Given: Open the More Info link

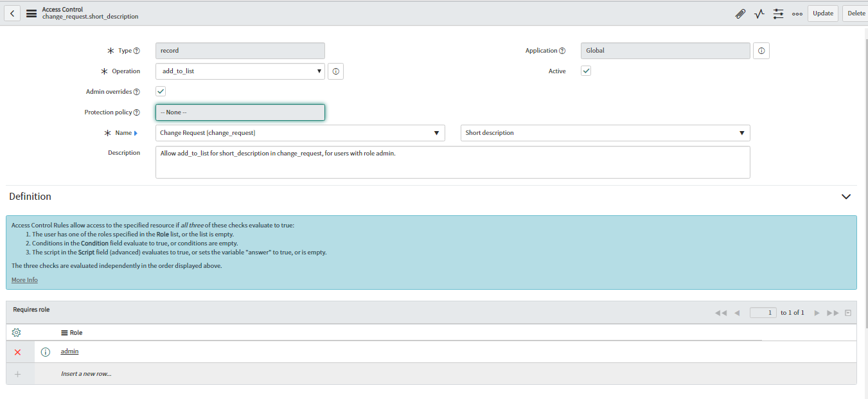Looking at the screenshot, I should [24, 279].
